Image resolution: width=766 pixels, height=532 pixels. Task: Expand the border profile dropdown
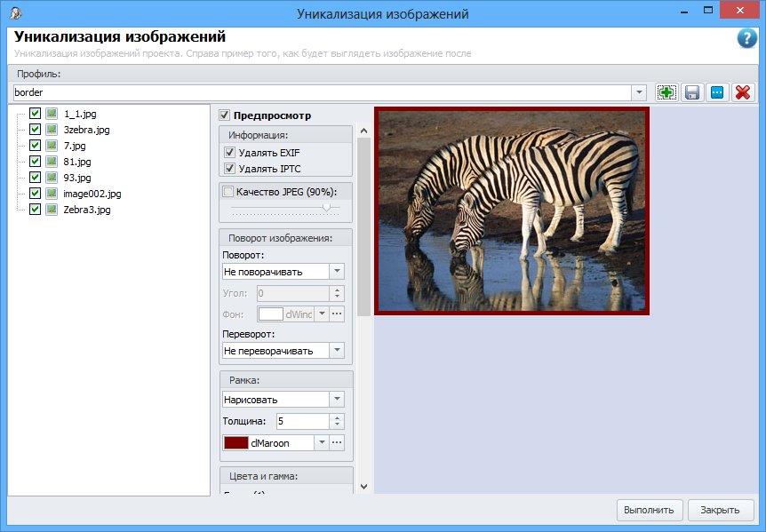(639, 92)
